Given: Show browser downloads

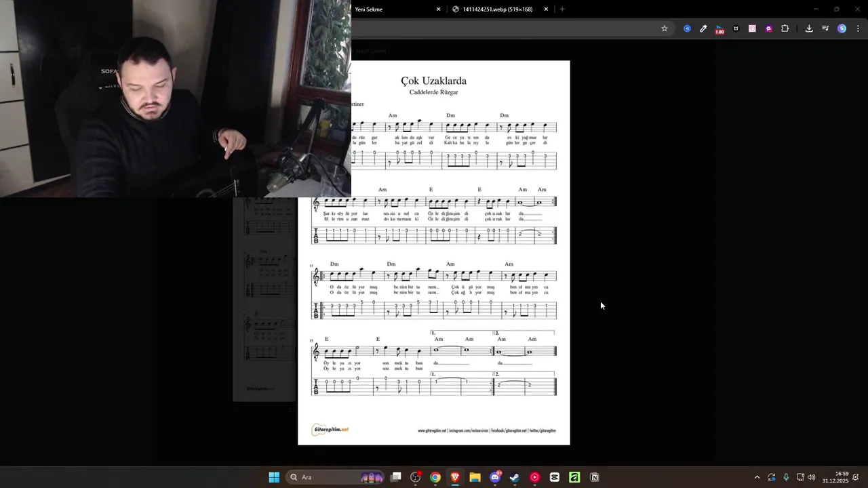Looking at the screenshot, I should coord(809,28).
